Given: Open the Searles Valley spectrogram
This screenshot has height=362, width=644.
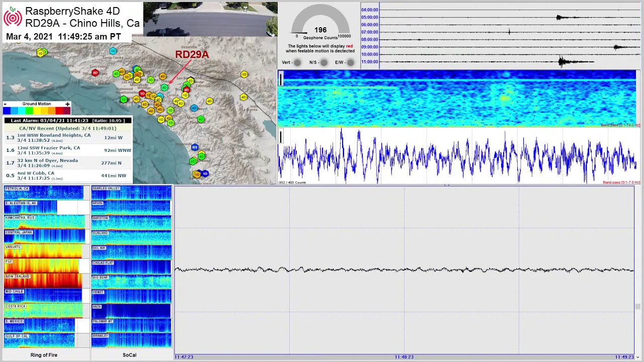Looking at the screenshot, I should click(131, 193).
